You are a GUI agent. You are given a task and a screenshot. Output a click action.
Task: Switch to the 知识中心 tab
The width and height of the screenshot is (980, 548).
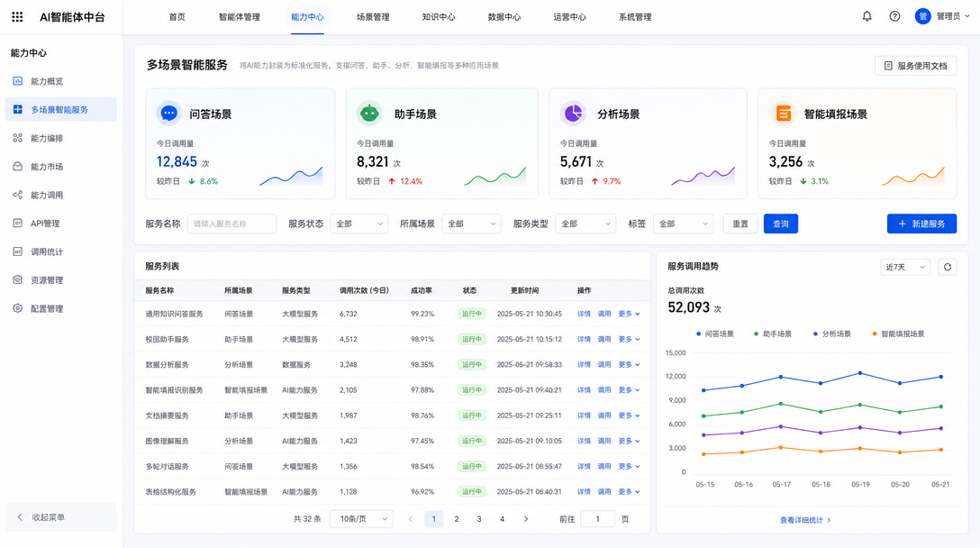coord(439,17)
